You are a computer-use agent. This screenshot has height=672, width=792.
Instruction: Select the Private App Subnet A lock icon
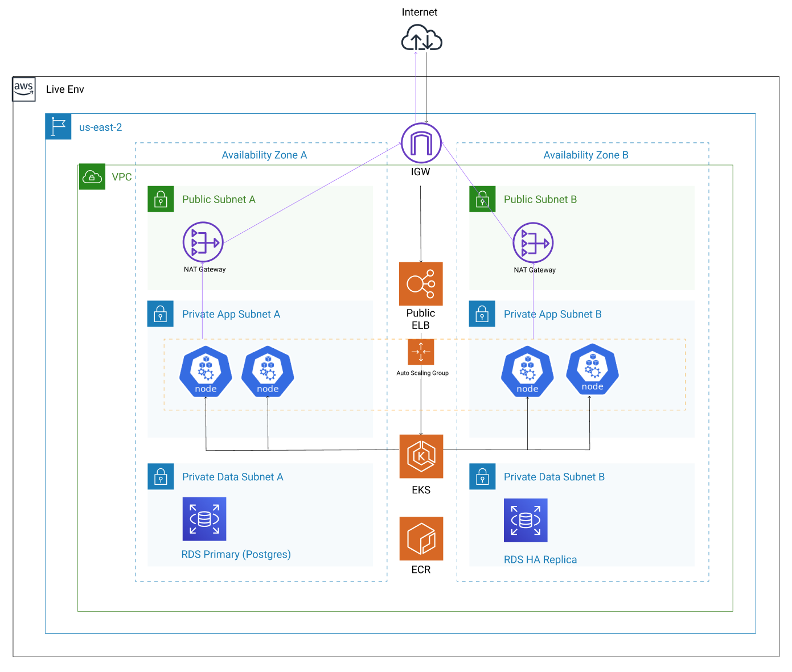click(x=161, y=314)
